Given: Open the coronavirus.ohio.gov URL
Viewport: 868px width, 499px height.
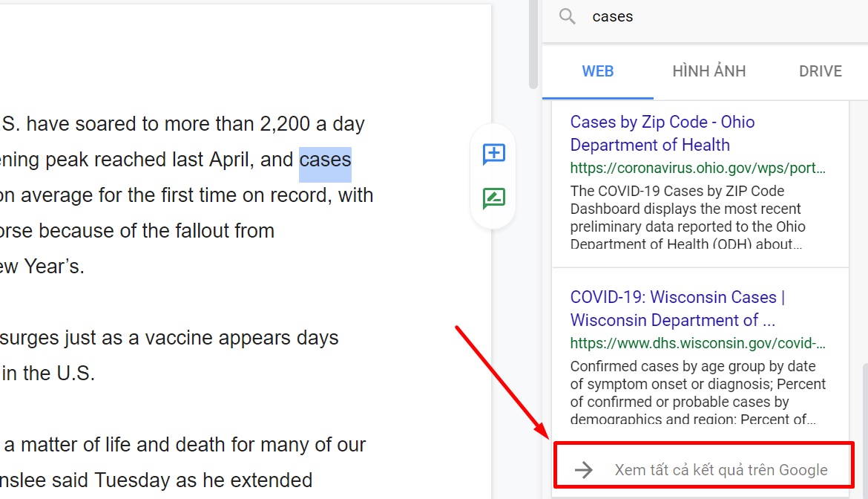Looking at the screenshot, I should (697, 168).
